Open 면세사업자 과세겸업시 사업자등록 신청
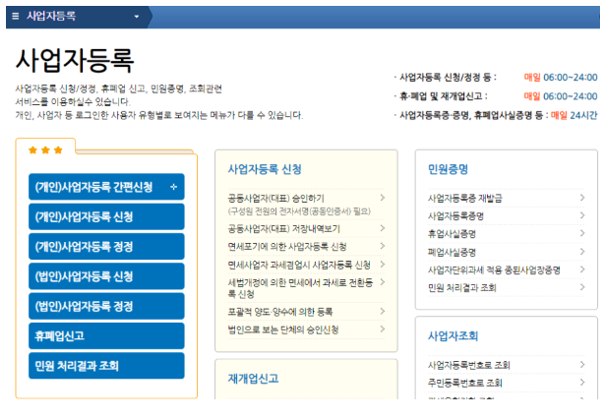 [299, 265]
